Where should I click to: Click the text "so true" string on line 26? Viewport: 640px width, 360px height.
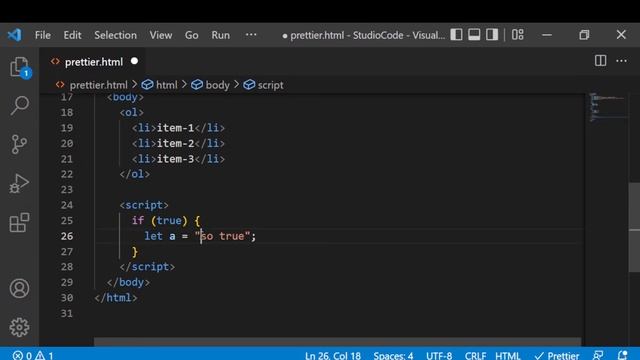pos(222,236)
